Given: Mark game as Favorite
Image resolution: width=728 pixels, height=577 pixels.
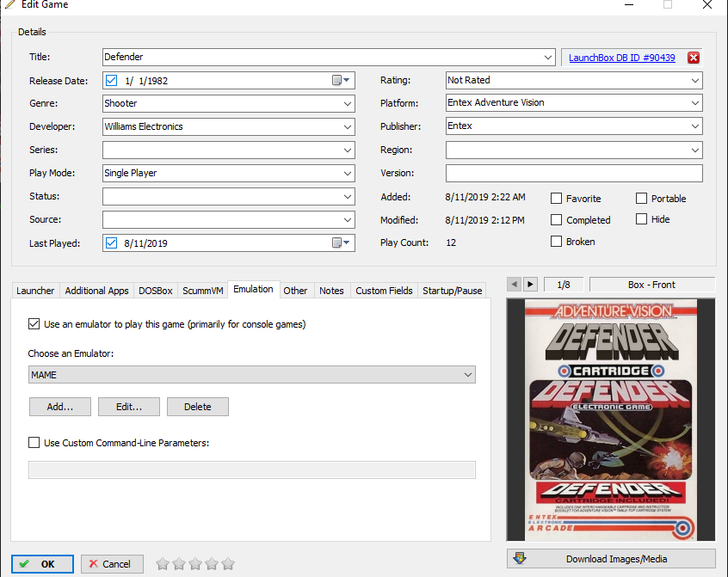Looking at the screenshot, I should point(556,199).
